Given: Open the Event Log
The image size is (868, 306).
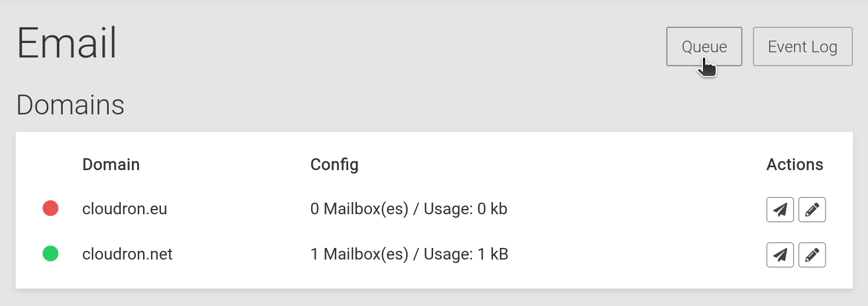Looking at the screenshot, I should 802,46.
